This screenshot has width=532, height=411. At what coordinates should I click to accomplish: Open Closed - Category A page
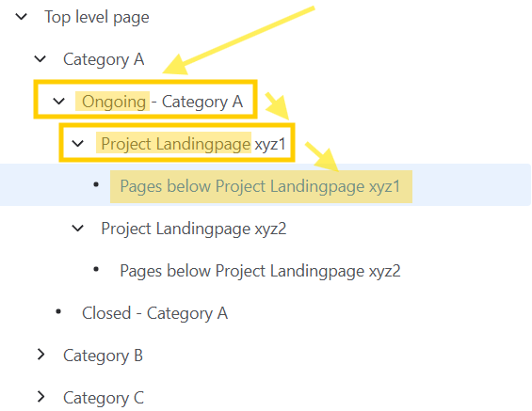[x=154, y=313]
